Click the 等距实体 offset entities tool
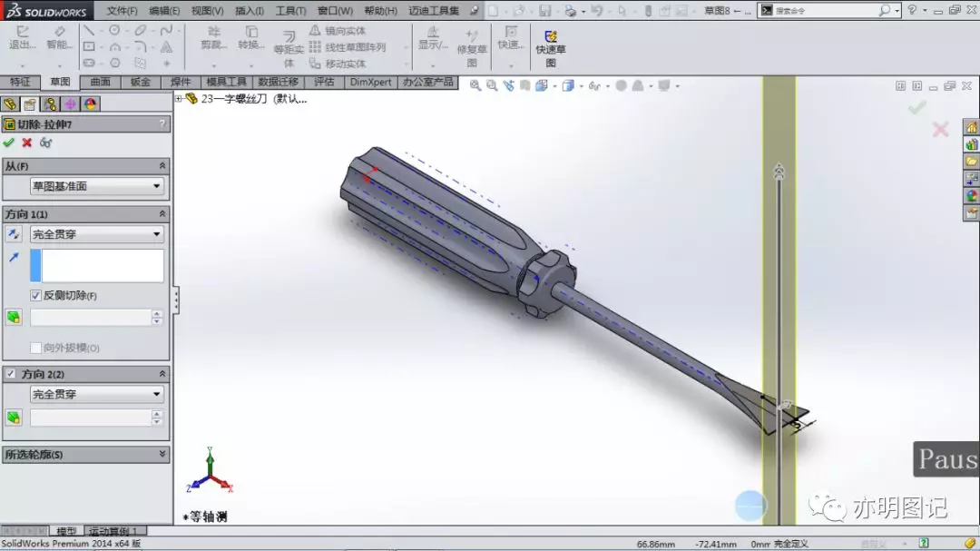Screen dimensions: 980x551 (x=289, y=49)
